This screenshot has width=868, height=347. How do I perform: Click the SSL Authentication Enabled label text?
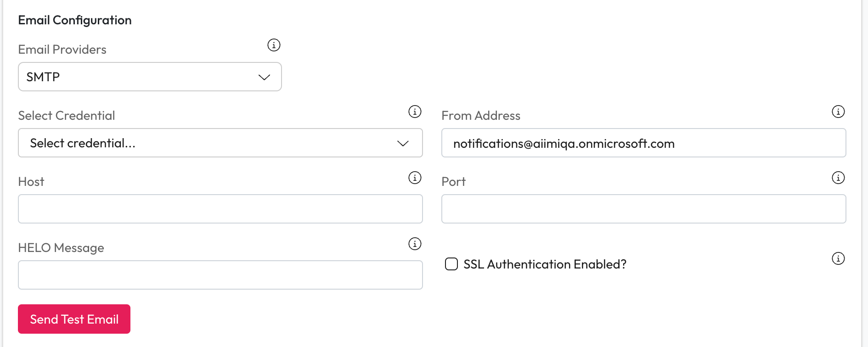click(545, 264)
